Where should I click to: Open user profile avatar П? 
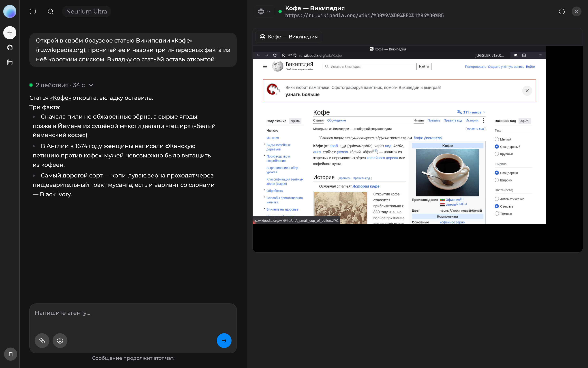click(x=10, y=354)
